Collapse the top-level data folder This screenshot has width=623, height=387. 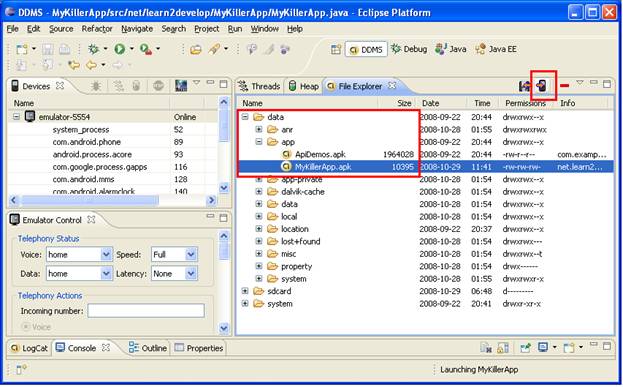pos(245,117)
